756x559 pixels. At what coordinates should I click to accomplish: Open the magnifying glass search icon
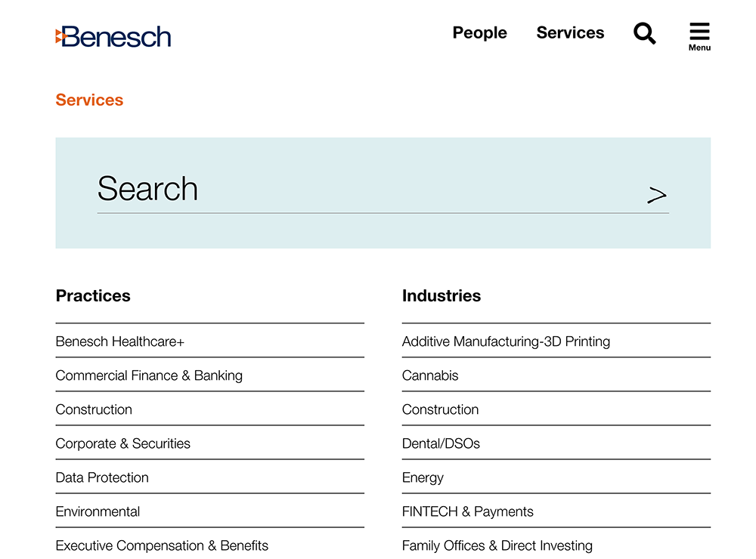tap(644, 33)
